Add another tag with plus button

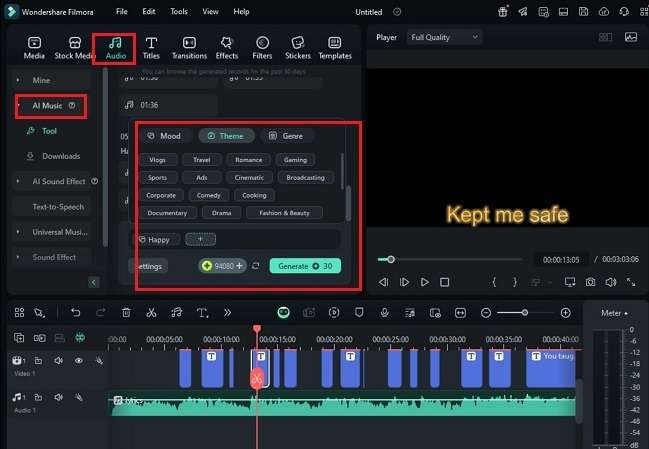(x=201, y=239)
